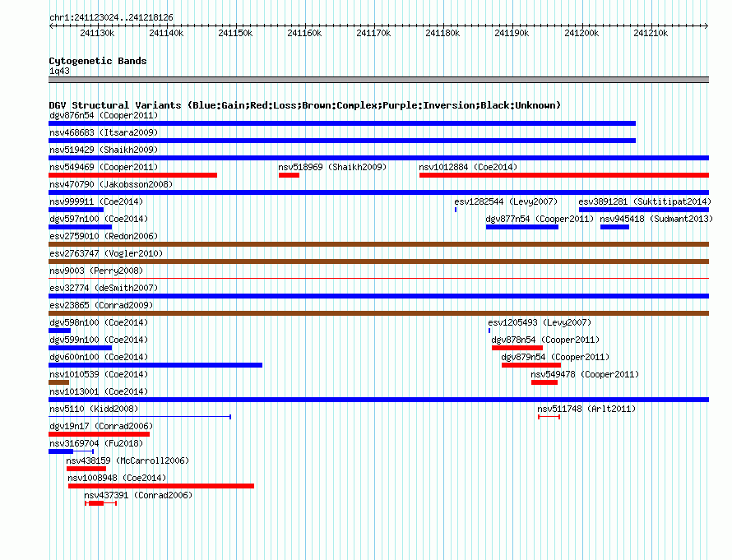Click the short red bar under nsv518969
Screen dimensions: 732x560
tap(289, 175)
